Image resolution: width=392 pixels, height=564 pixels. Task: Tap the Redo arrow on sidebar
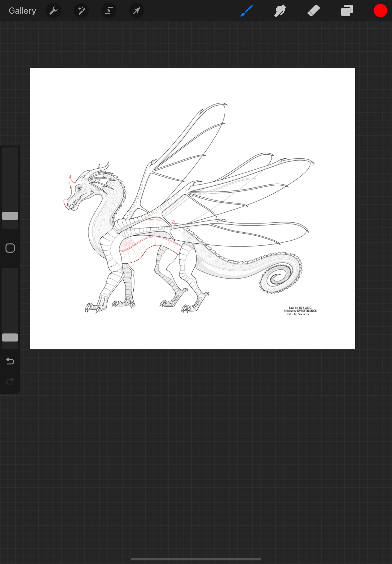pos(10,381)
